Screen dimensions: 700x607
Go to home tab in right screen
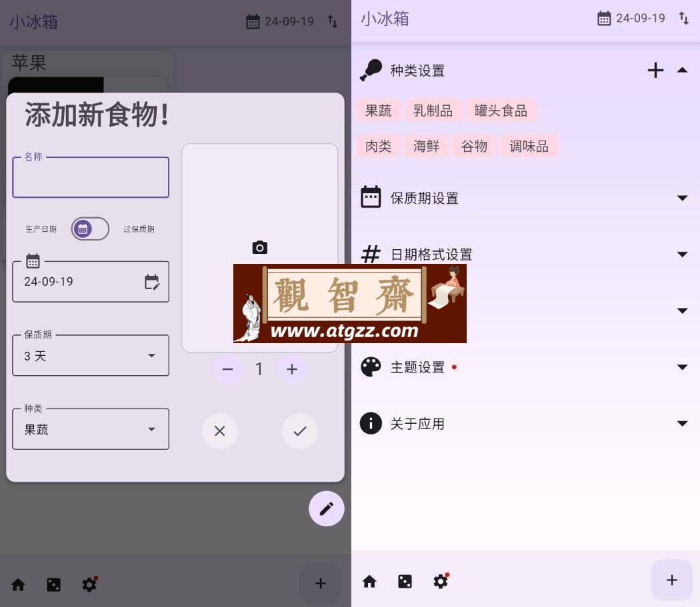pyautogui.click(x=369, y=581)
